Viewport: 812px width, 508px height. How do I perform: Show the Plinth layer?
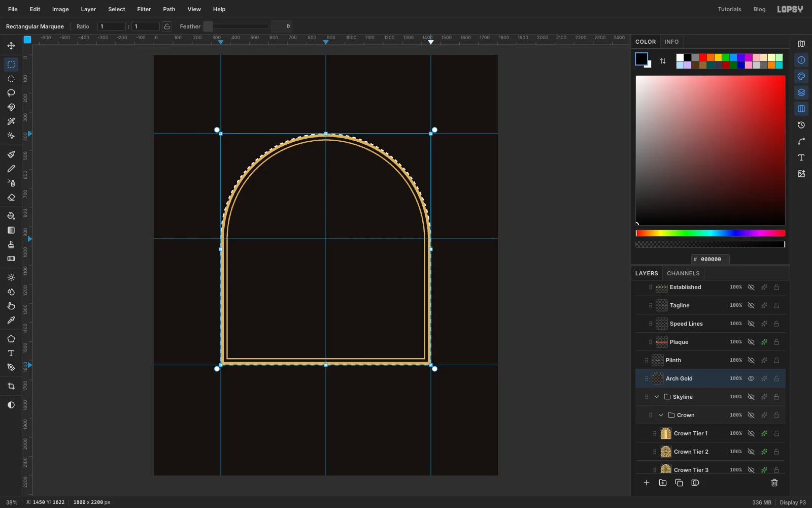pyautogui.click(x=751, y=360)
